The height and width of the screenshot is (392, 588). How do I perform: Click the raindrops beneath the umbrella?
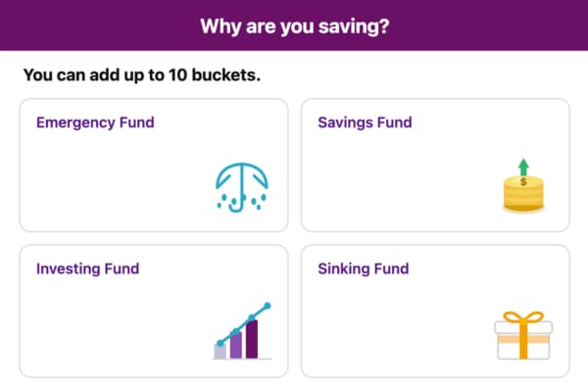point(242,204)
